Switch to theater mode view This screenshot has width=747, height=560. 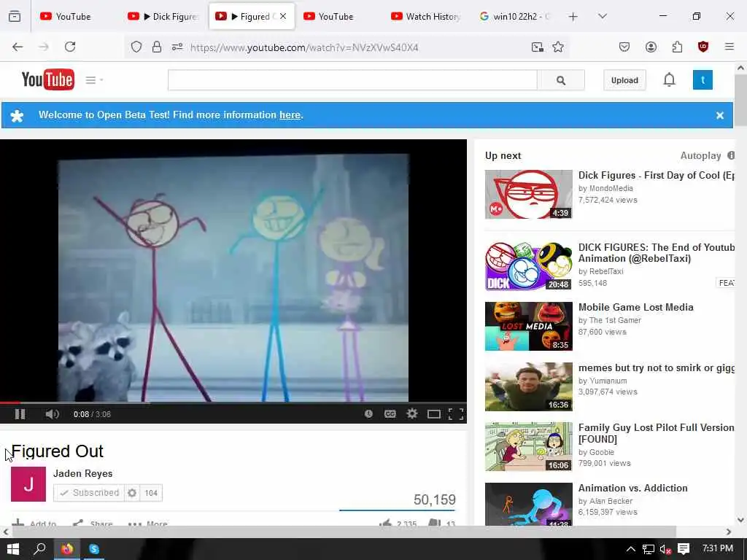click(433, 414)
